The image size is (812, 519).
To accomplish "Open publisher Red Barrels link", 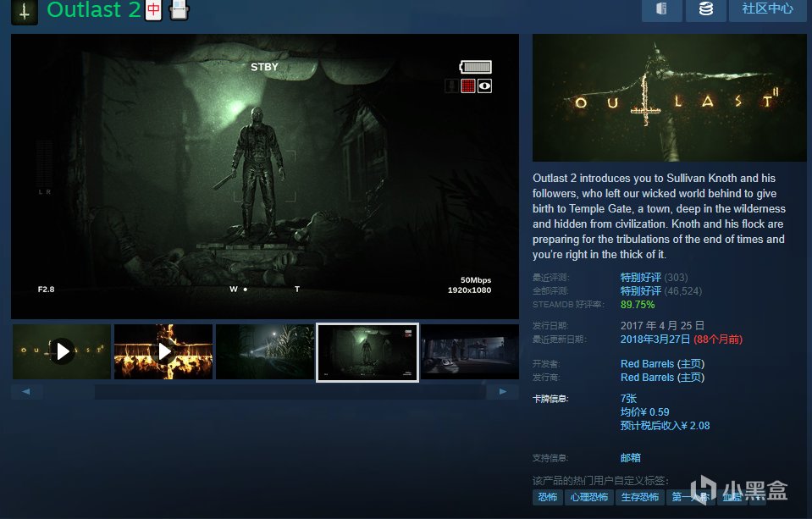I will click(x=648, y=377).
